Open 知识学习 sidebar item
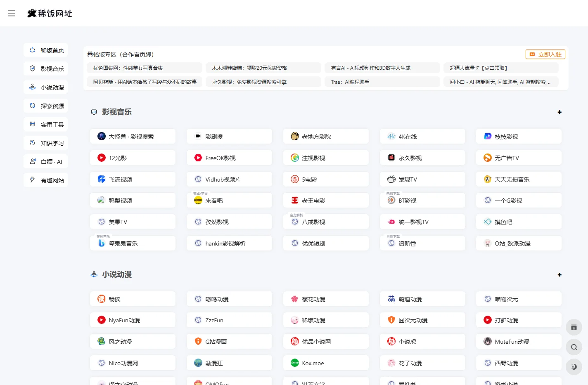 click(46, 143)
